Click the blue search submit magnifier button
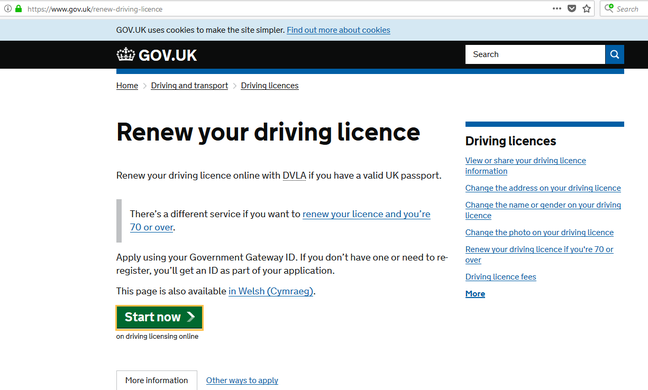The image size is (648, 390). tap(615, 54)
